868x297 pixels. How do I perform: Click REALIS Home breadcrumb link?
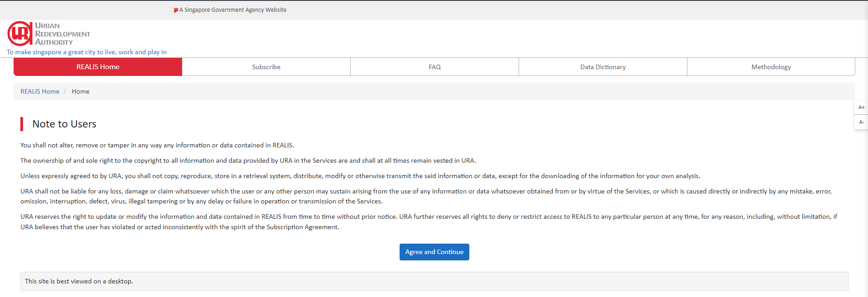click(x=40, y=91)
